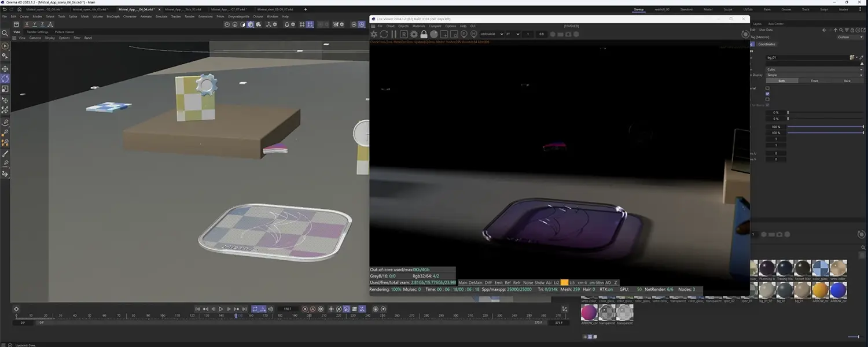This screenshot has height=347, width=868.
Task: Select the Scale tool in left toolbar
Action: click(5, 89)
